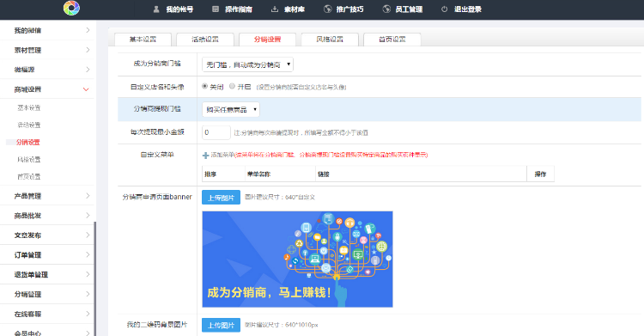Open 风格设置 under 商城设置 in sidebar
644x336 pixels.
(28, 160)
